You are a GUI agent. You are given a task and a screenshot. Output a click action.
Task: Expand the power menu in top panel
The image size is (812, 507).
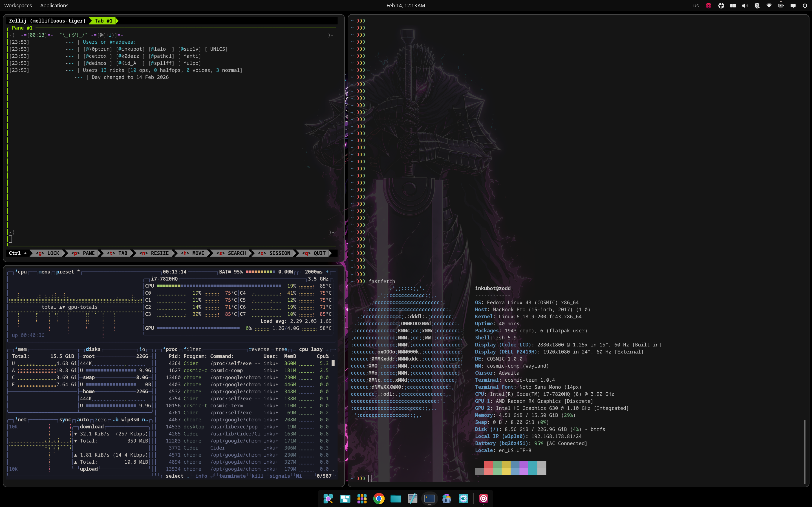[805, 5]
